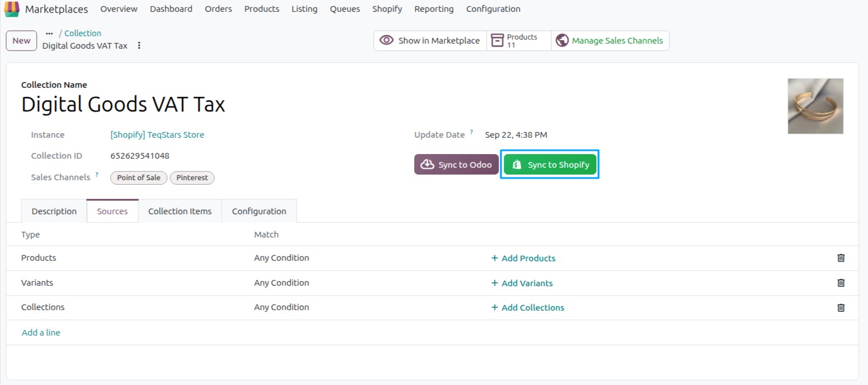
Task: Click the eye icon of Show in Marketplace
Action: [x=386, y=40]
